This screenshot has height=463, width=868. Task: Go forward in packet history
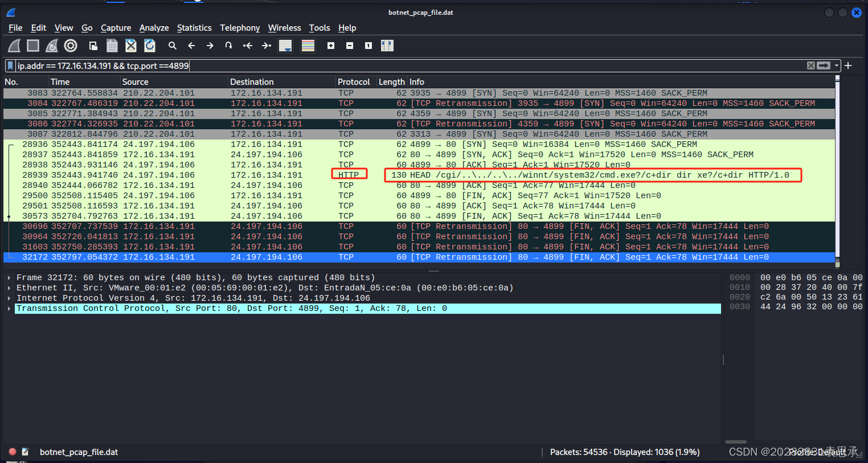210,46
